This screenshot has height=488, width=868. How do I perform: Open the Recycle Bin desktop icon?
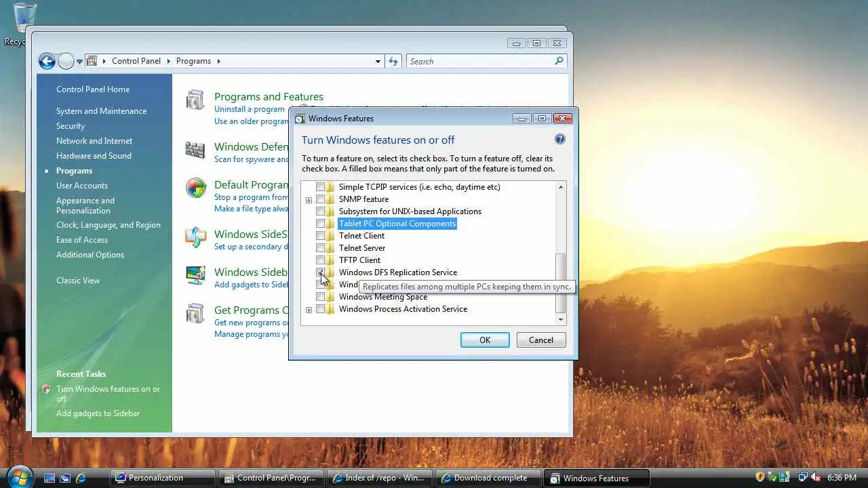click(x=25, y=18)
